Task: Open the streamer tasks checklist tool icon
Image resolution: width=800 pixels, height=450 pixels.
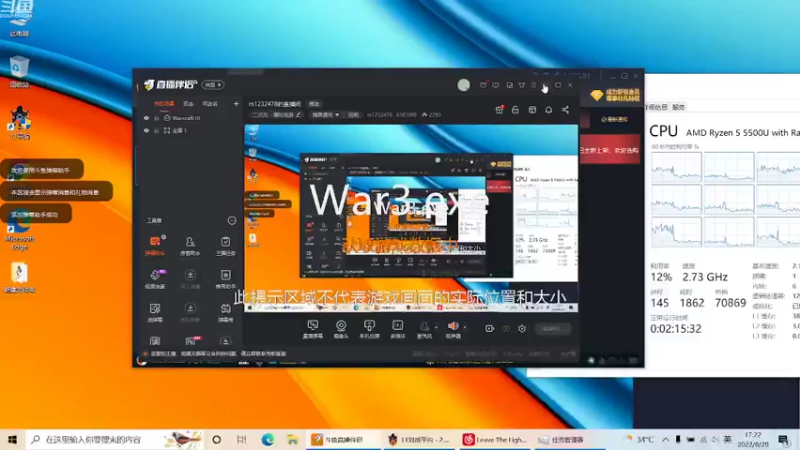Action: [225, 245]
